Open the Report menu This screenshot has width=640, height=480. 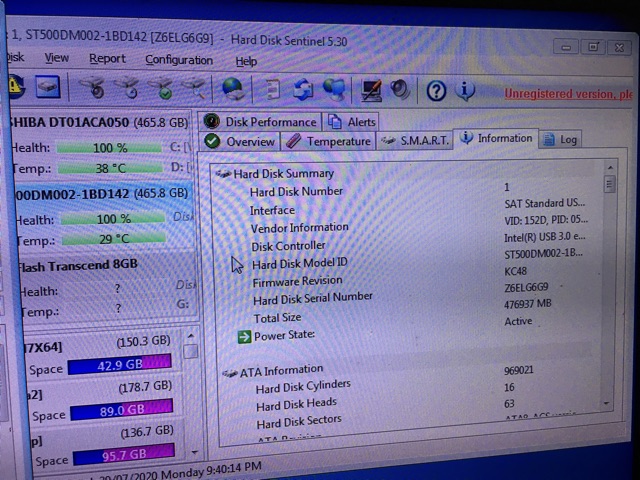pos(107,59)
